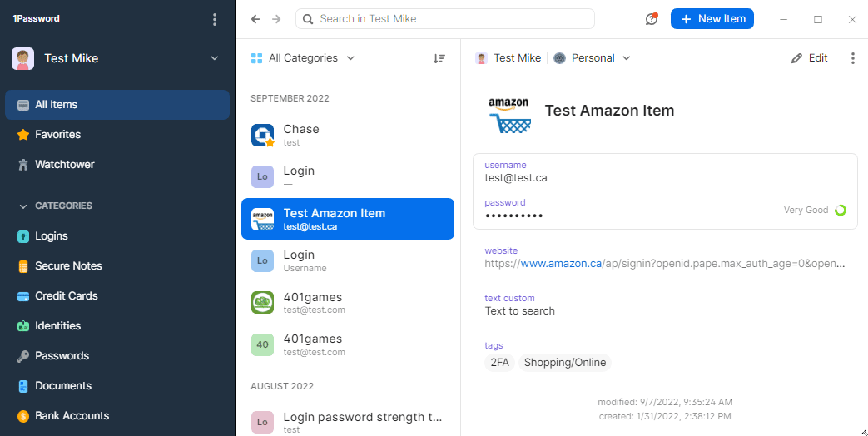Click the Personal vault icon
Image resolution: width=868 pixels, height=436 pixels.
click(559, 58)
